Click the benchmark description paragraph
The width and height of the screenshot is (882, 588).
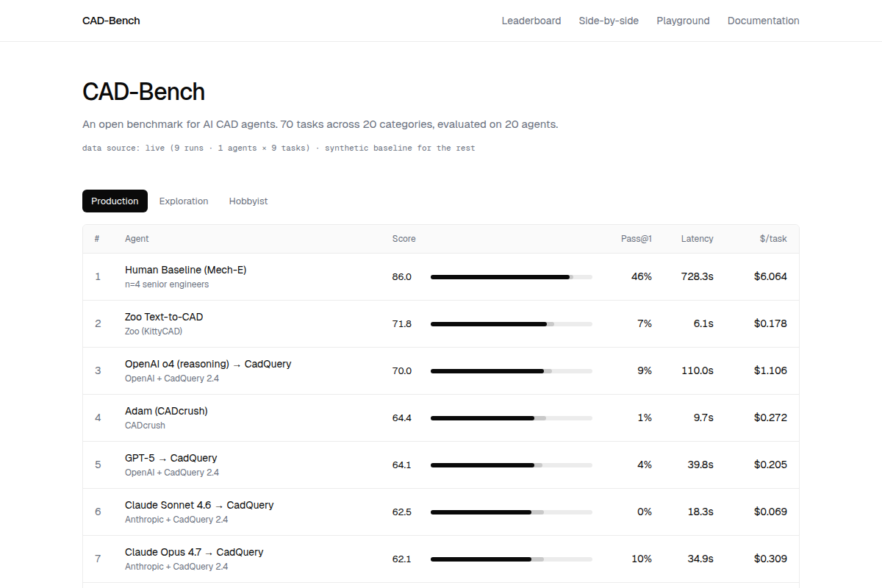click(x=320, y=124)
